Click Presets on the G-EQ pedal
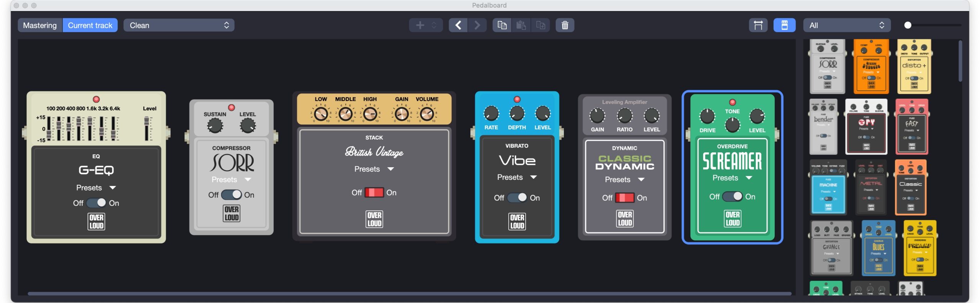This screenshot has width=980, height=303. click(96, 187)
